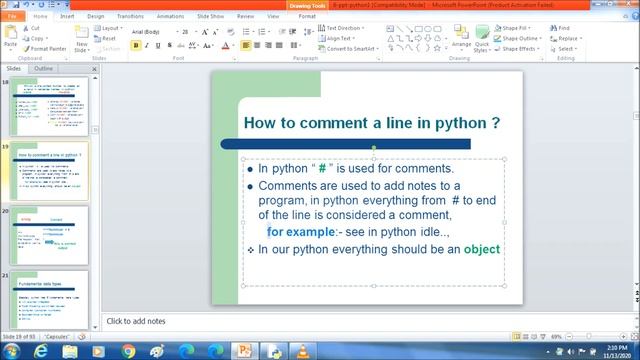The image size is (640, 360).
Task: Increase list indent level
Action: pos(292,32)
